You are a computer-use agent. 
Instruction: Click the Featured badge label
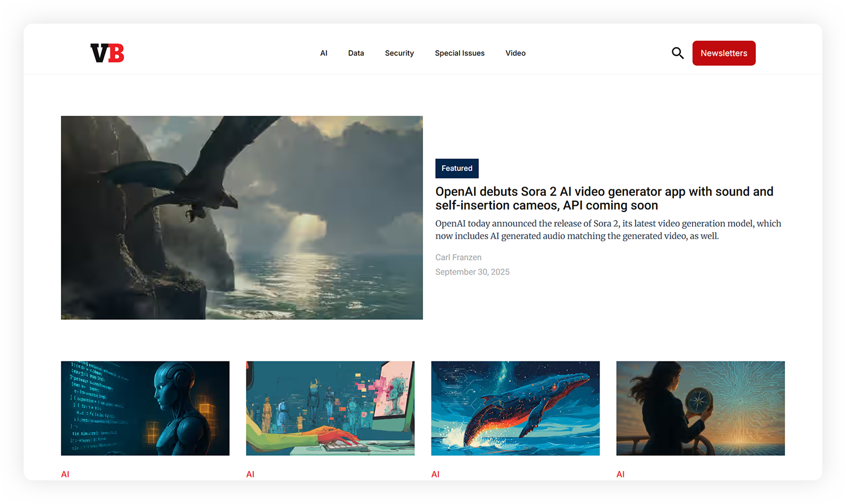click(x=457, y=169)
